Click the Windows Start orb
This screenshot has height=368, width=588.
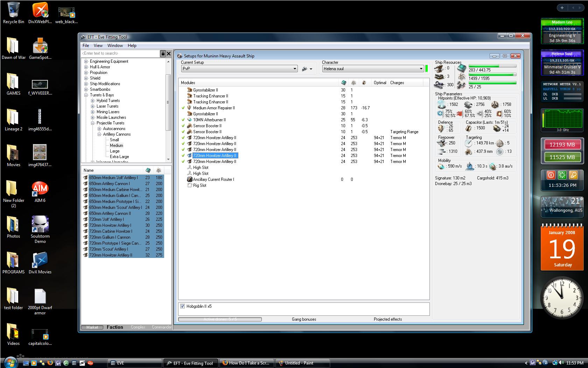(10, 362)
